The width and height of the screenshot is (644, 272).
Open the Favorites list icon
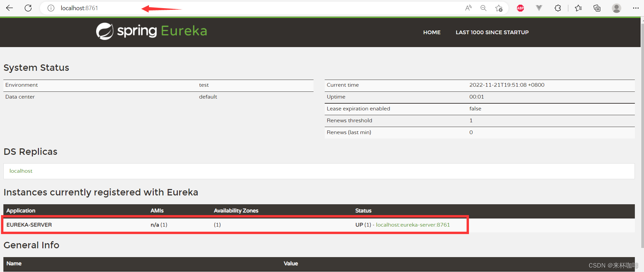pos(578,8)
